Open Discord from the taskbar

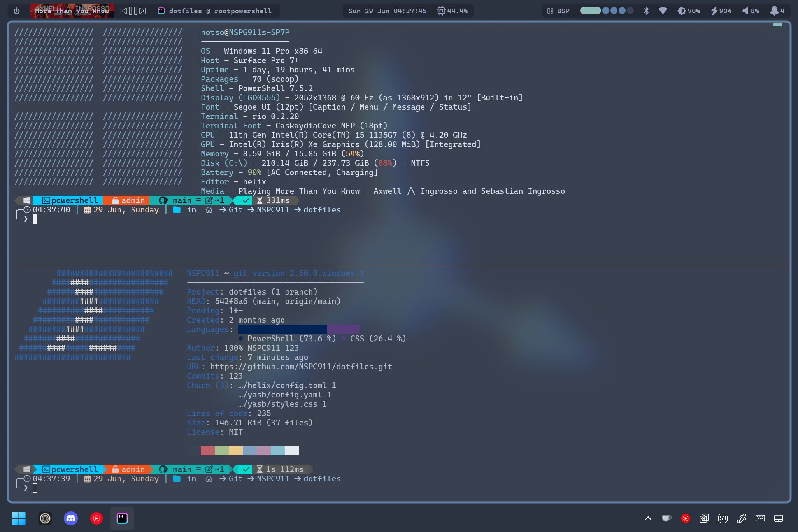click(71, 518)
